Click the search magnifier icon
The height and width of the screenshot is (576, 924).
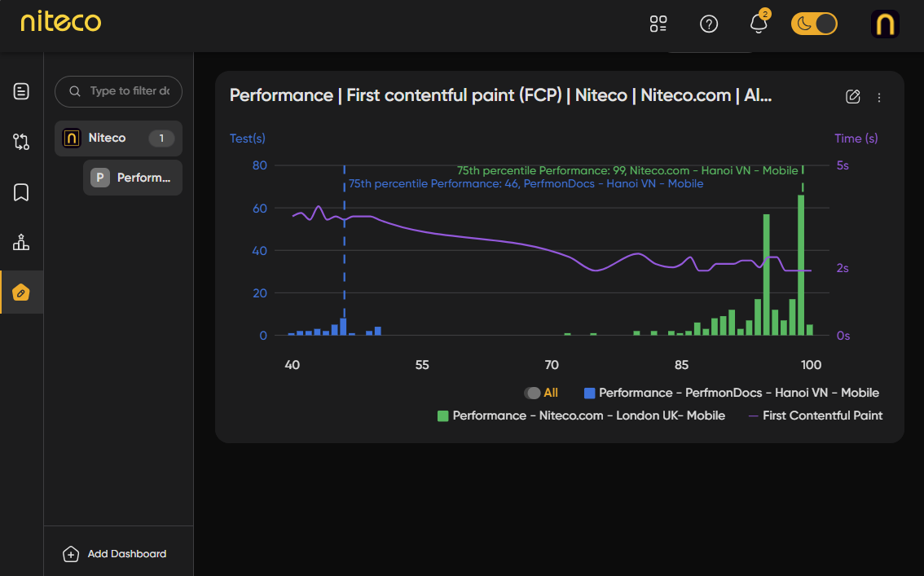click(x=75, y=91)
